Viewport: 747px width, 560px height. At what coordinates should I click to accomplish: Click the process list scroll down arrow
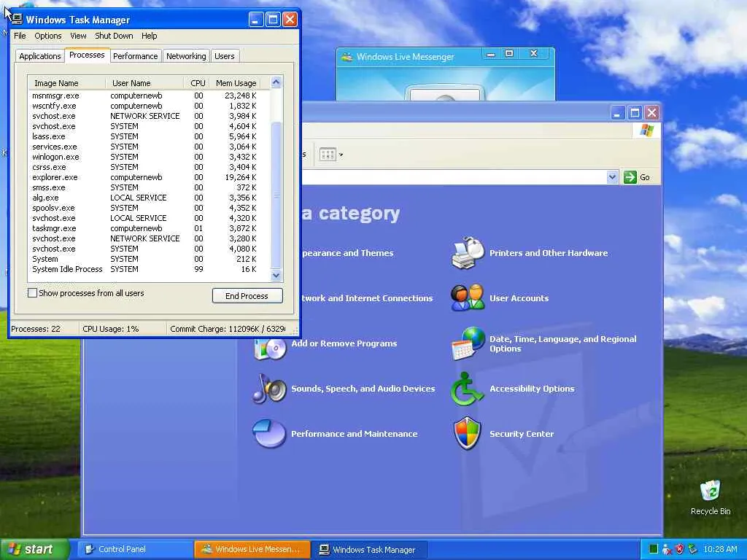[276, 275]
